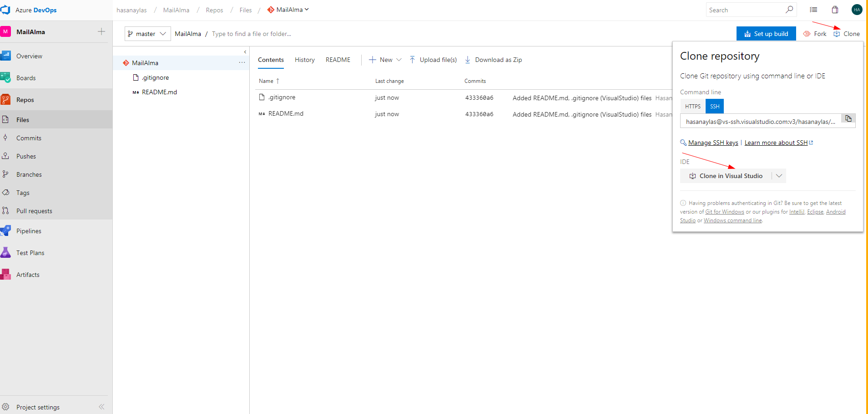Click the Fork button
The height and width of the screenshot is (414, 868).
815,34
